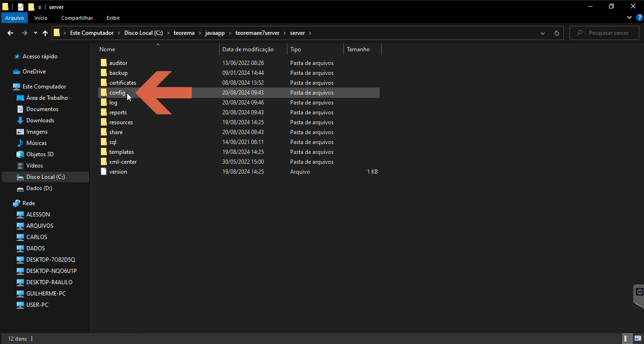Screen dimensions: 644x344
Task: Click the New Folder icon in the title bar
Action: [31, 7]
